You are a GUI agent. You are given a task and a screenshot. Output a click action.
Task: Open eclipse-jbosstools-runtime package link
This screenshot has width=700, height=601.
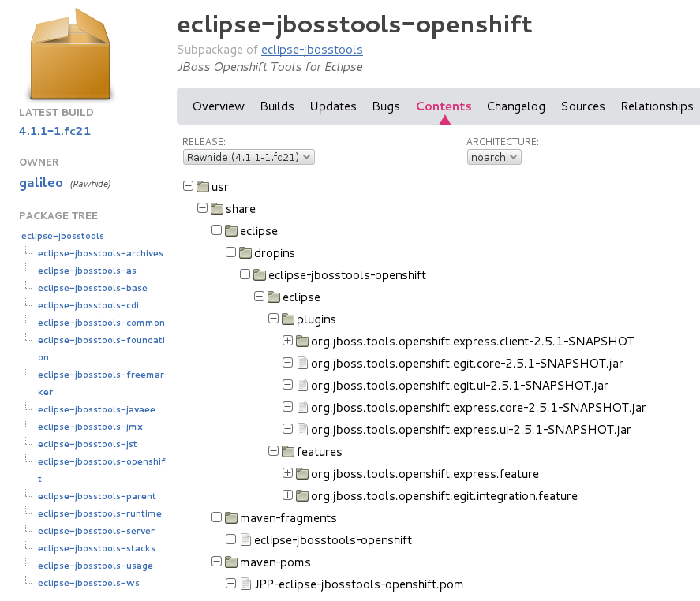click(x=99, y=513)
